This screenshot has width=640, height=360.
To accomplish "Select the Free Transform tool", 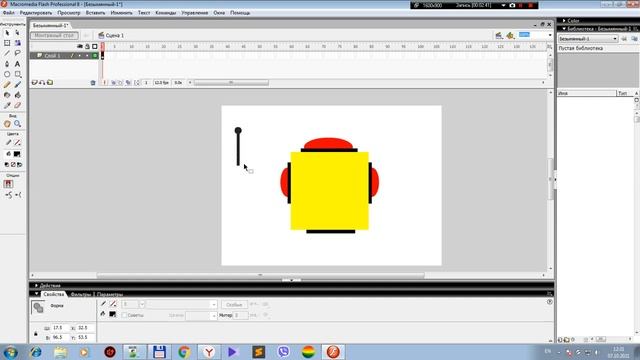I will [x=7, y=43].
